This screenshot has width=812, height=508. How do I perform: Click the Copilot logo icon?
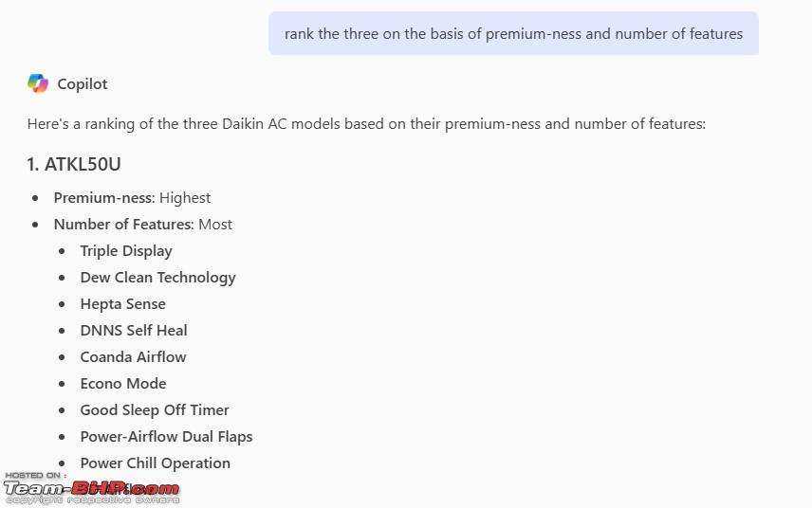coord(38,83)
